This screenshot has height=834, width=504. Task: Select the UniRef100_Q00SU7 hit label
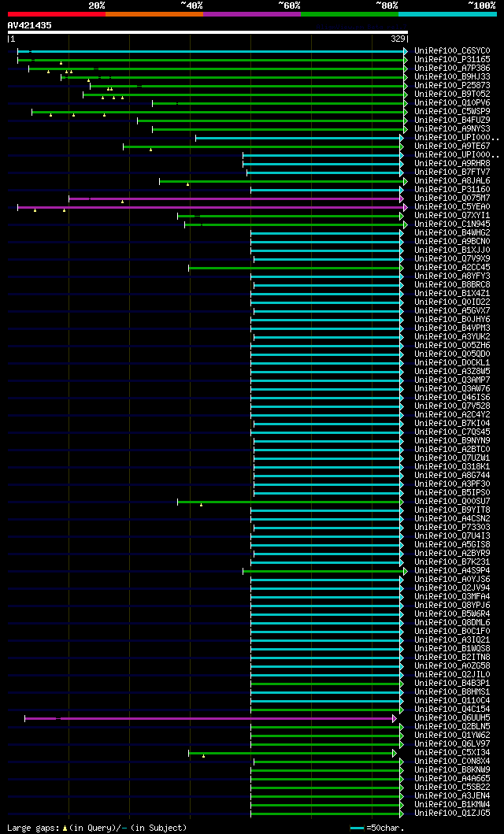pyautogui.click(x=453, y=502)
